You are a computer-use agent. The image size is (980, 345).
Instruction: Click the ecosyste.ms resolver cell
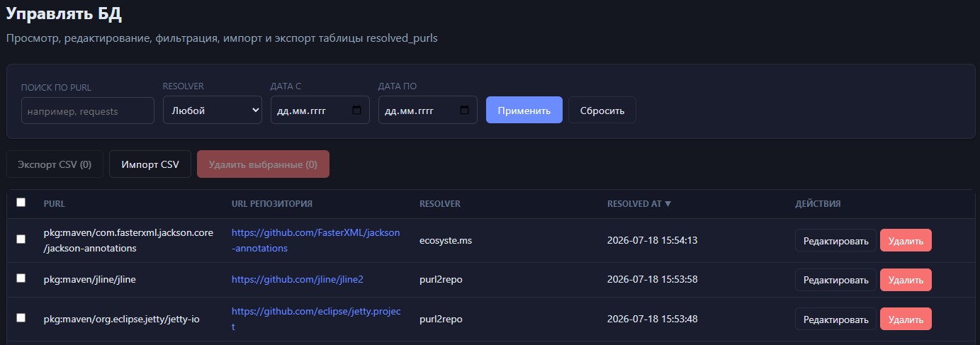click(x=446, y=240)
